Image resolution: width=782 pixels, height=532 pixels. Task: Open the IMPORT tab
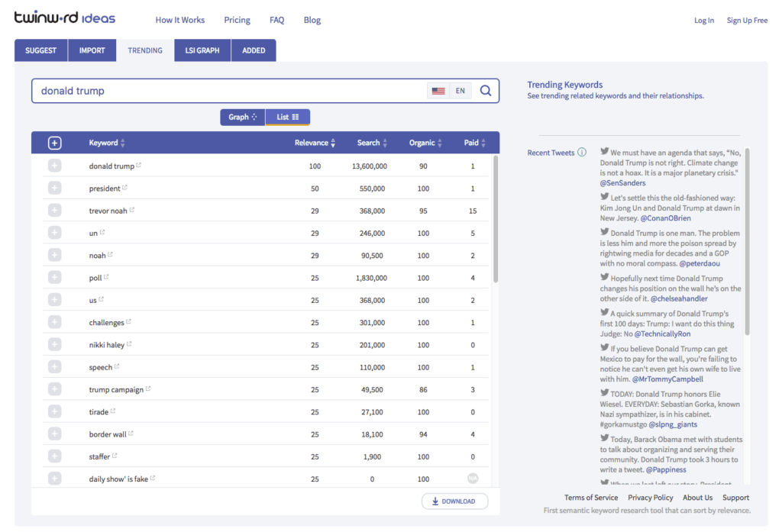point(92,50)
